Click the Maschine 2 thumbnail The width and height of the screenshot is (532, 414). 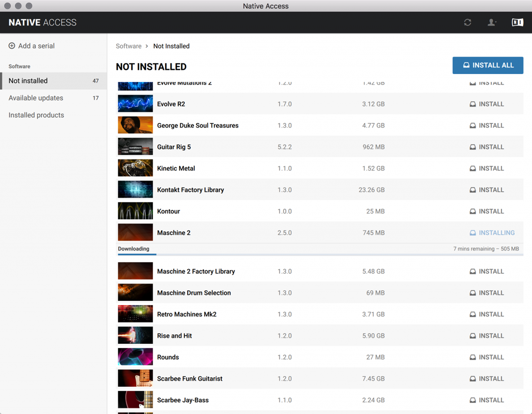click(135, 232)
